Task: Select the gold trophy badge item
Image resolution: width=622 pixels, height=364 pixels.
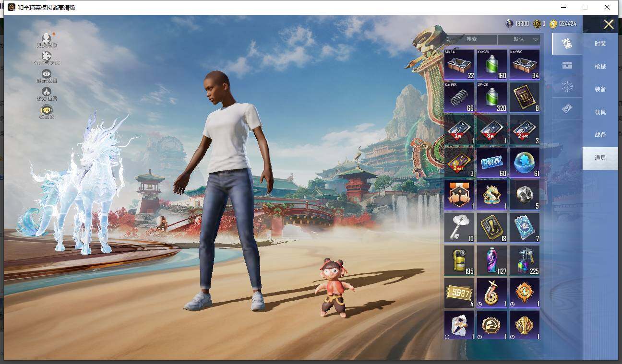Action: tap(525, 325)
